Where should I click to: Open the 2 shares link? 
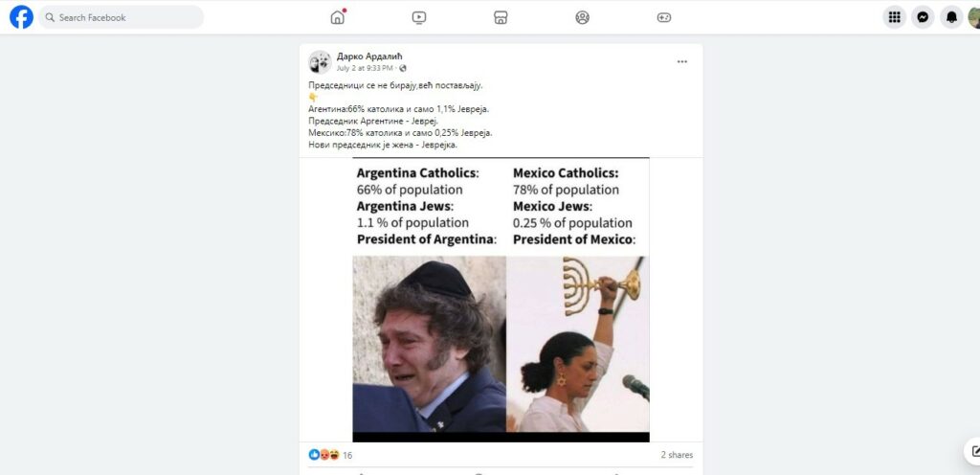click(677, 455)
